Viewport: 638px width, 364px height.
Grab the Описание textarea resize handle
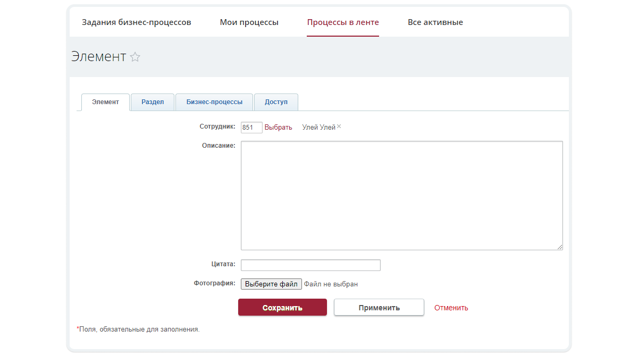[x=560, y=247]
